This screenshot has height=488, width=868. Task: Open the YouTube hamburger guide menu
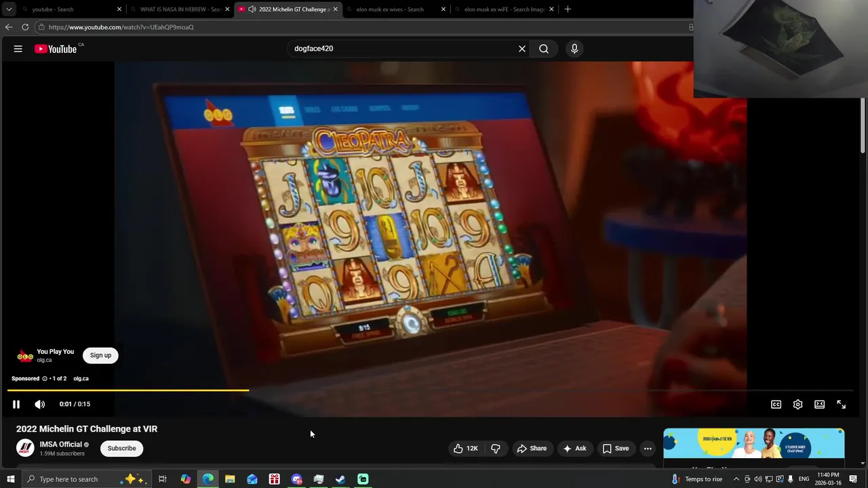18,49
